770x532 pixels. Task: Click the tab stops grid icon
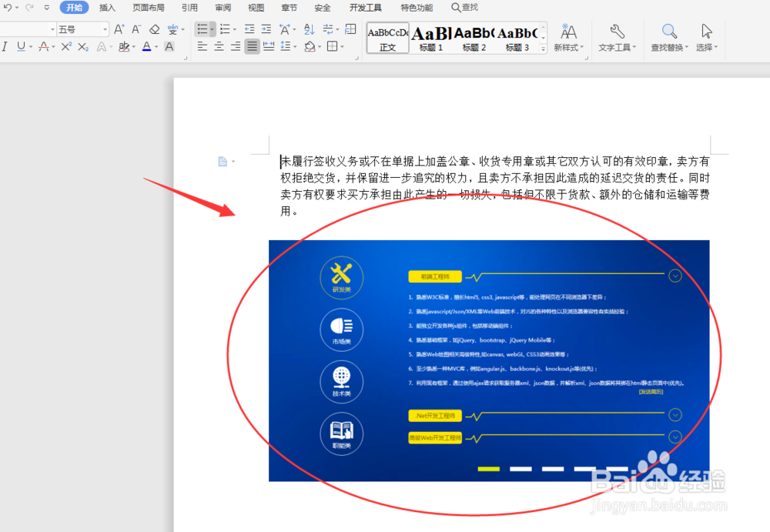[x=350, y=29]
